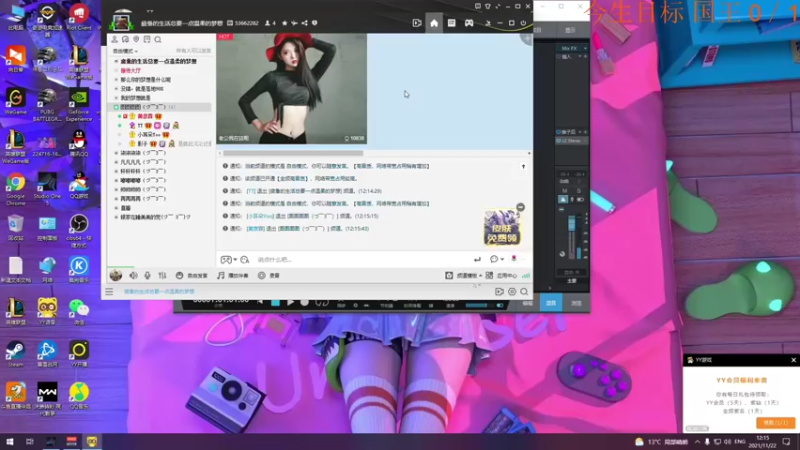The width and height of the screenshot is (800, 450).
Task: Click play in Studio One transport
Action: click(x=290, y=303)
